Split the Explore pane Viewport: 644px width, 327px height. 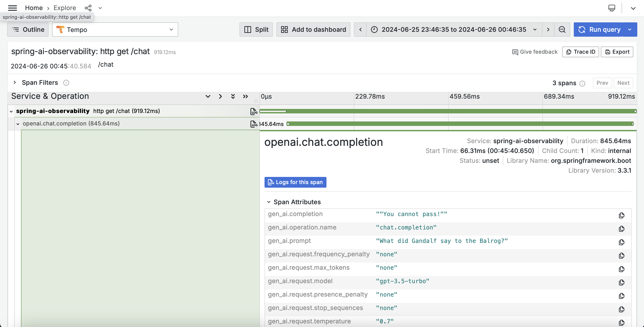[256, 30]
